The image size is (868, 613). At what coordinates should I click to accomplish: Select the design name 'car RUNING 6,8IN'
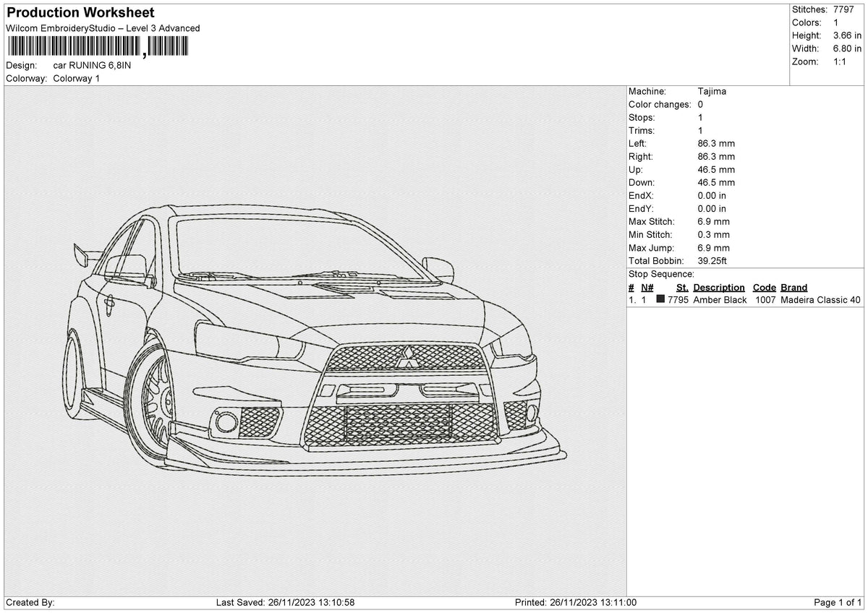click(x=93, y=65)
